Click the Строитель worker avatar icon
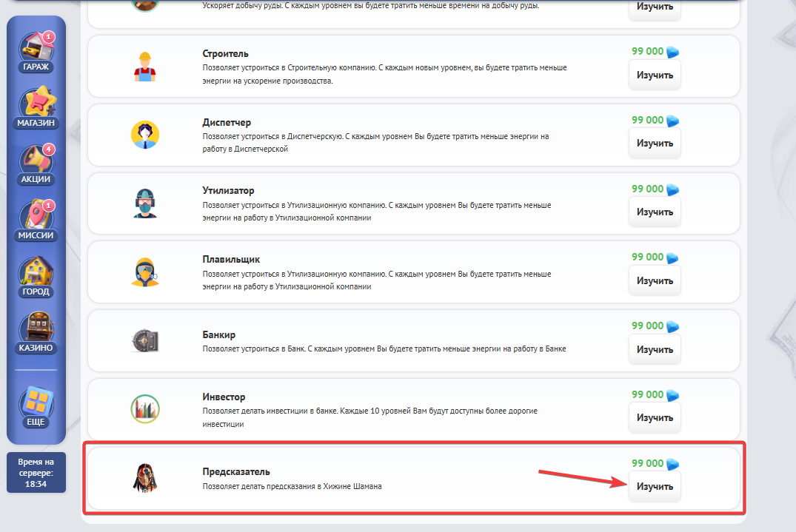This screenshot has width=796, height=532. (x=145, y=67)
